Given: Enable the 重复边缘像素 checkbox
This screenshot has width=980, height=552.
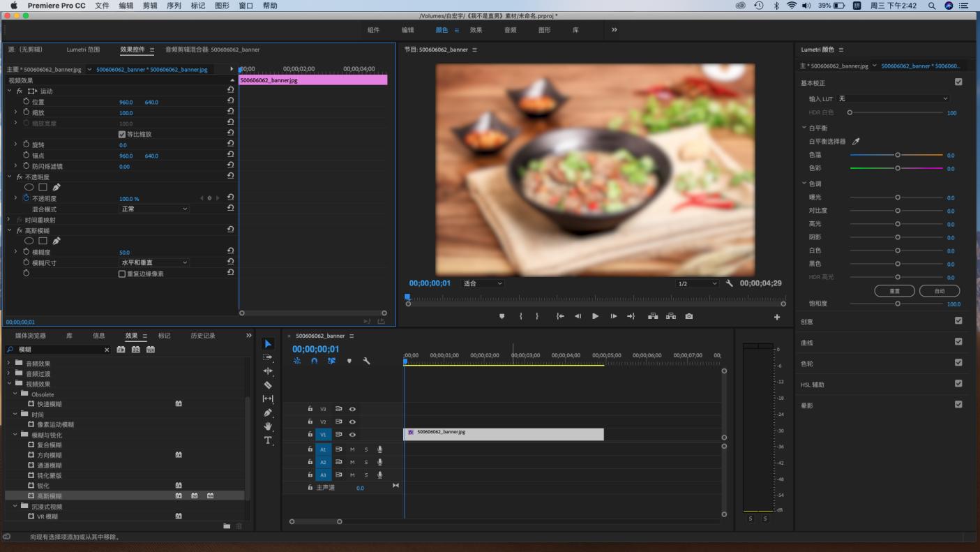Looking at the screenshot, I should coord(122,274).
